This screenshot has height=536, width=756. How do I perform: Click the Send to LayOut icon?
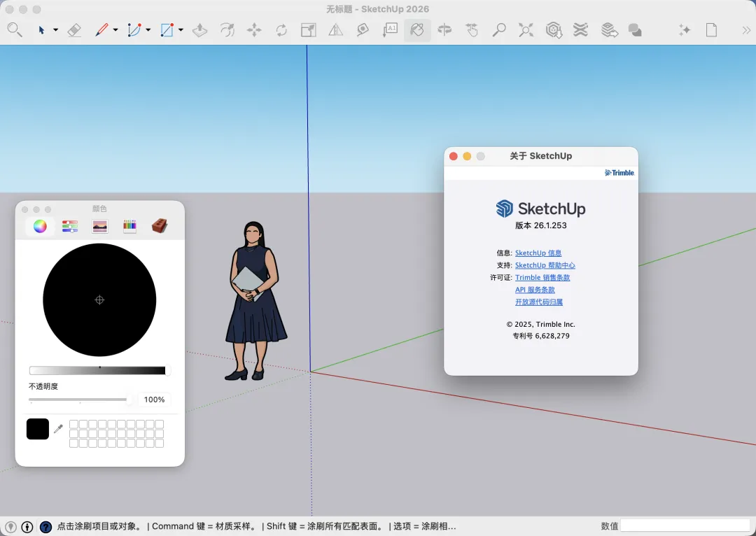point(610,30)
